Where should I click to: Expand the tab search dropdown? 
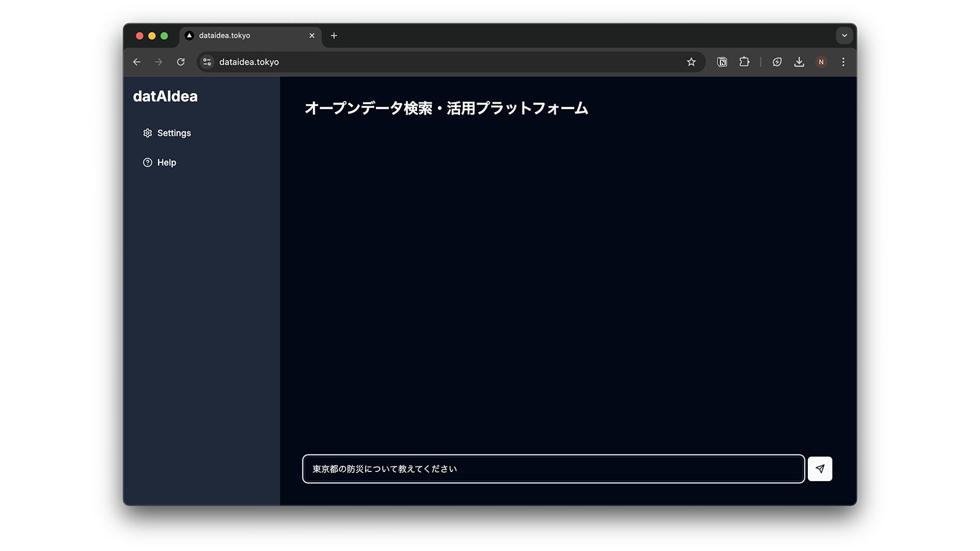coord(844,36)
